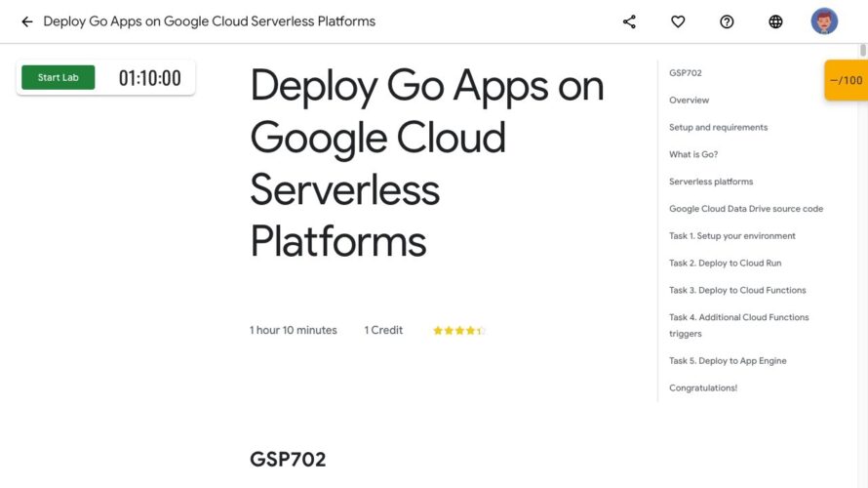Screen dimensions: 868x488
Task: Jump to Serverless platforms section
Action: 711,182
